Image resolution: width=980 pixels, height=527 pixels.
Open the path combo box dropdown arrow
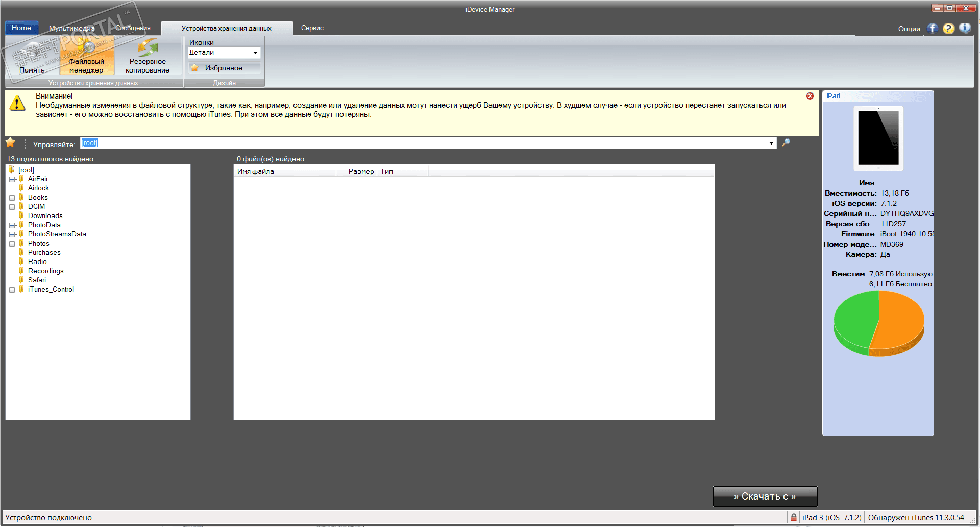[x=771, y=143]
